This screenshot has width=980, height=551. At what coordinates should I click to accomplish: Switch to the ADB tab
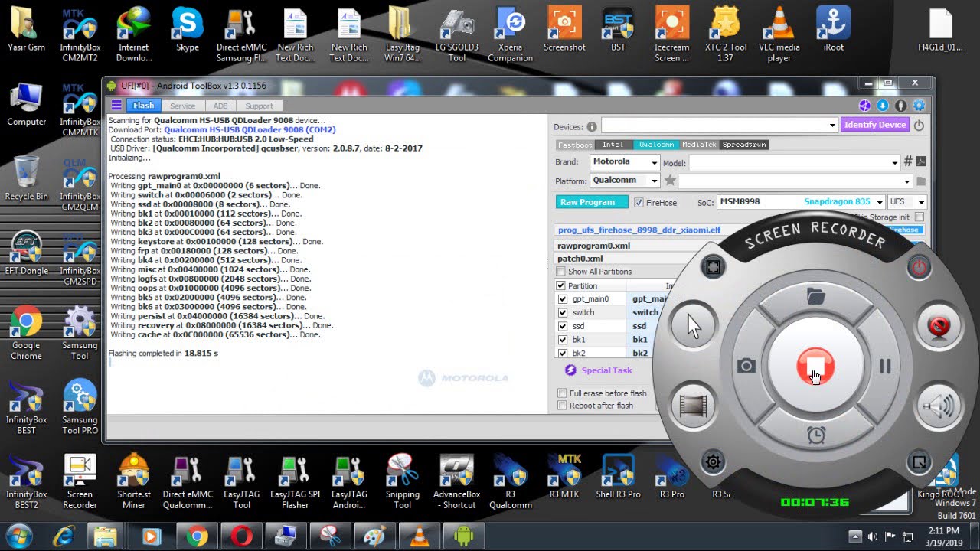pos(220,106)
